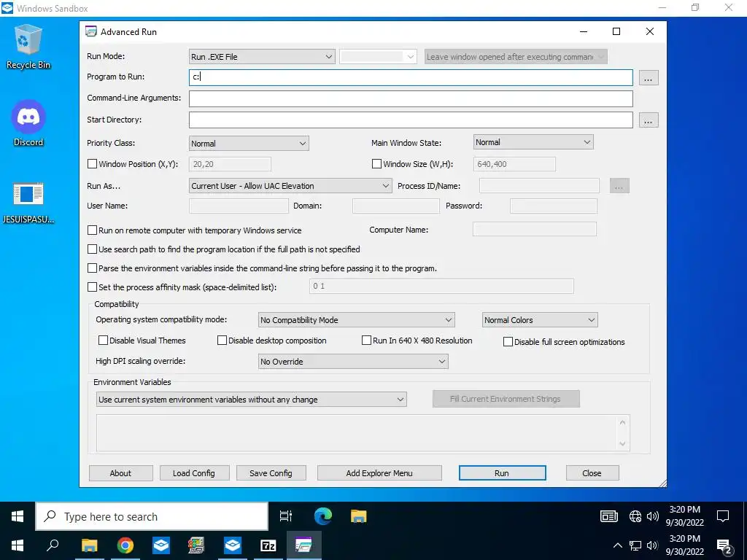Open the High DPI scaling override dropdown
This screenshot has height=560, width=747.
[353, 362]
